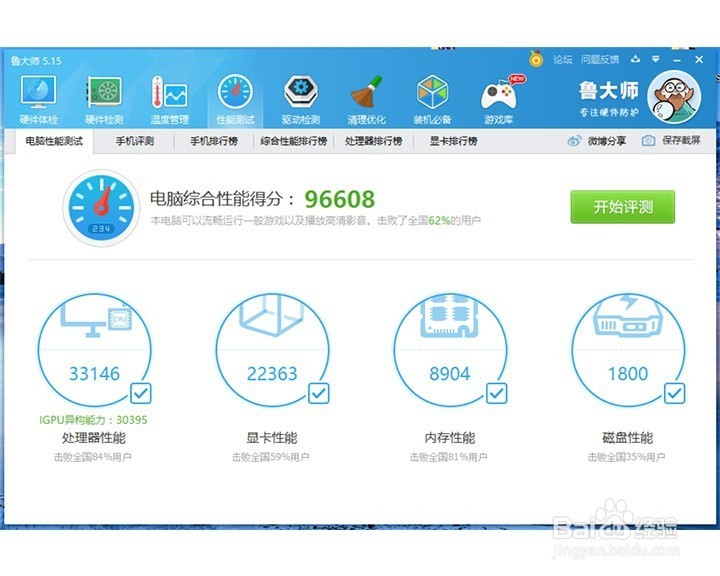Click the overall score 96608
720x576 pixels.
pos(340,199)
